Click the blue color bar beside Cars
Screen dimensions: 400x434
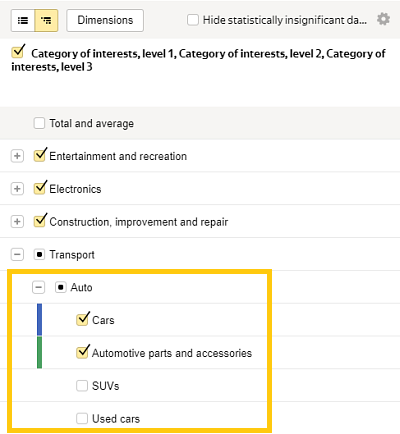pyautogui.click(x=39, y=320)
